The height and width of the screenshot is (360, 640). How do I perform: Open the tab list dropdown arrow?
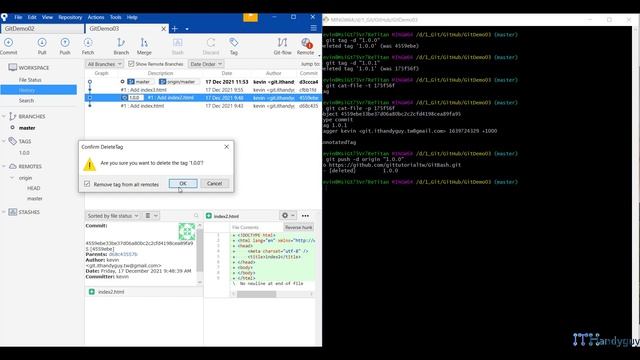pyautogui.click(x=187, y=29)
